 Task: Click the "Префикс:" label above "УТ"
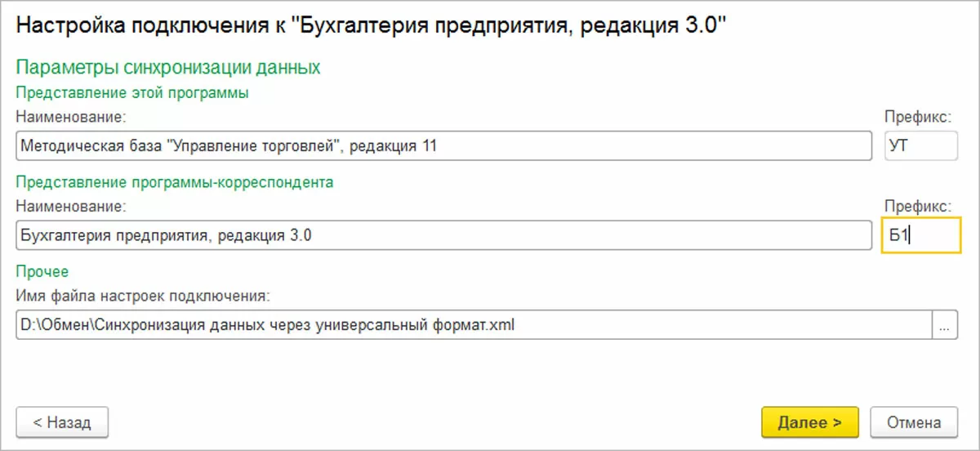click(918, 117)
